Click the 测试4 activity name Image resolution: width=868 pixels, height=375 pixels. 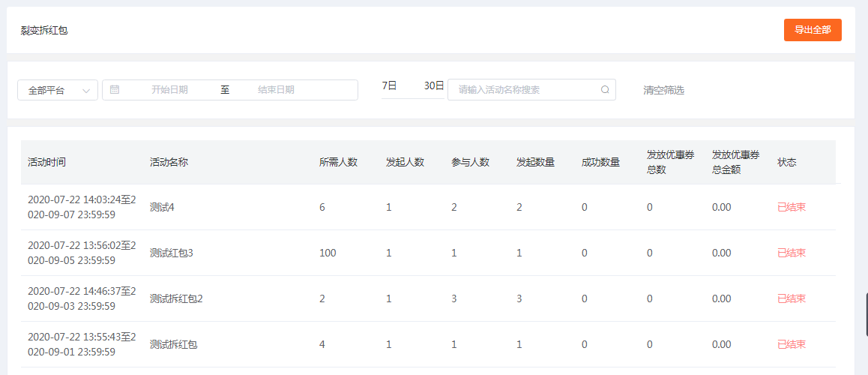click(162, 207)
